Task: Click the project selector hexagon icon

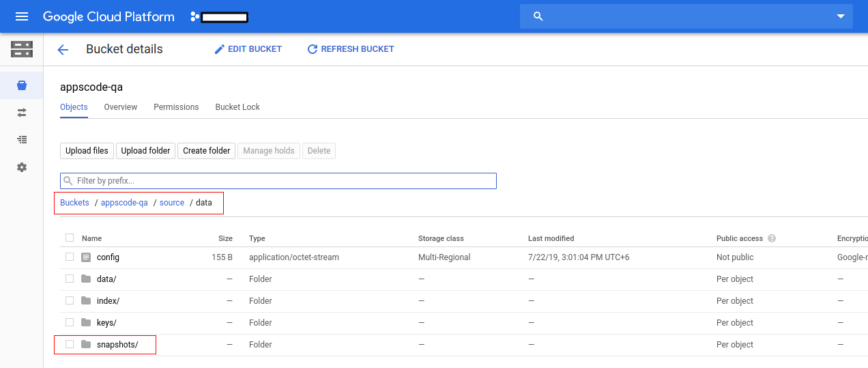Action: pyautogui.click(x=195, y=16)
